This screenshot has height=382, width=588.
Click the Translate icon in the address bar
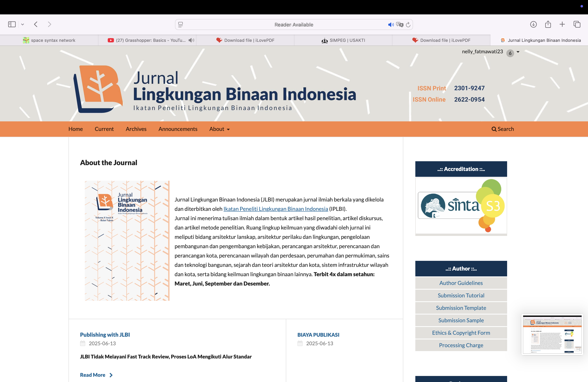pos(399,25)
